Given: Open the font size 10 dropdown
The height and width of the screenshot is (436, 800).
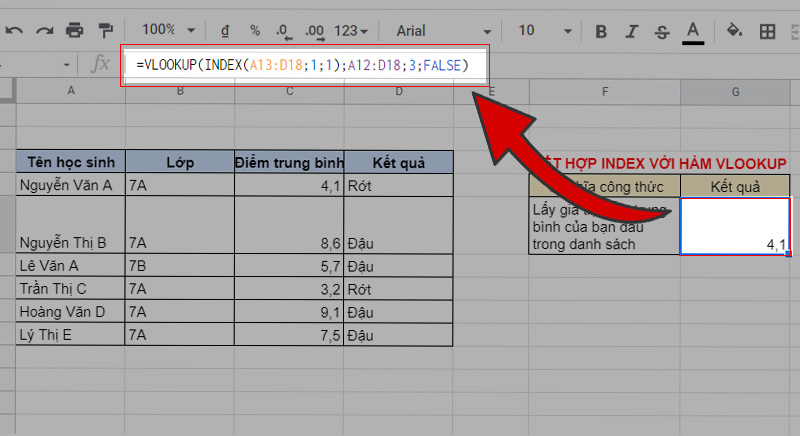Looking at the screenshot, I should click(538, 31).
